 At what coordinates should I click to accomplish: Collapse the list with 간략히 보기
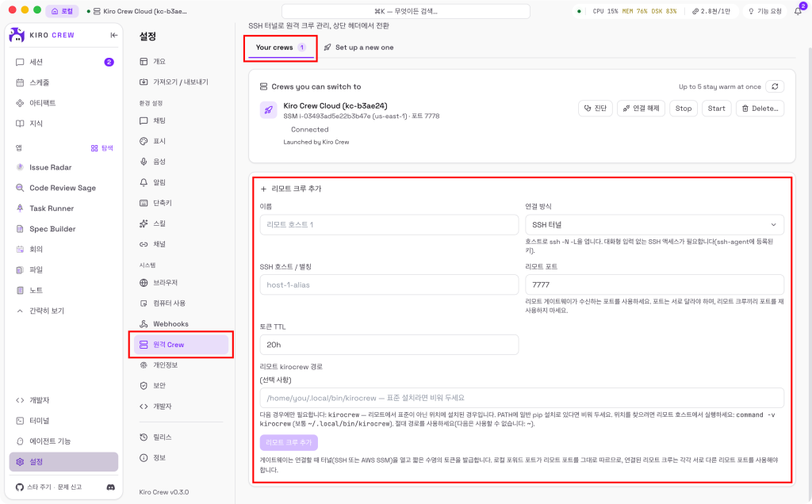click(63, 311)
